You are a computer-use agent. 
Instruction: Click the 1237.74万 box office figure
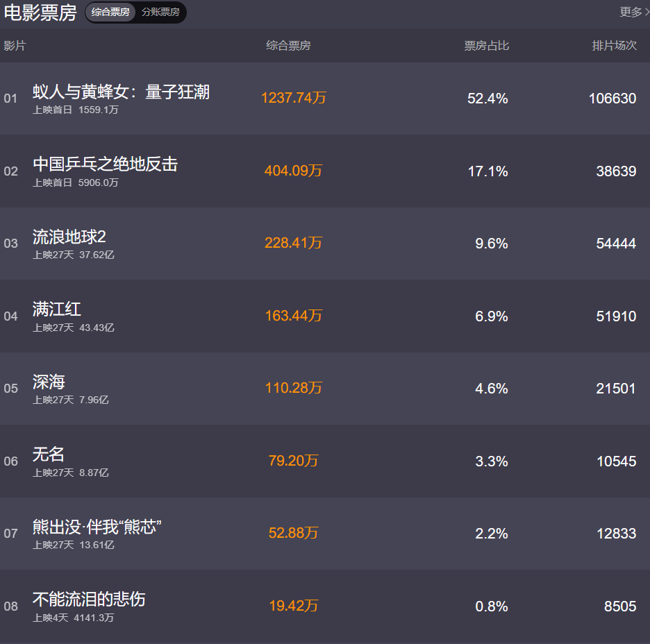(293, 99)
